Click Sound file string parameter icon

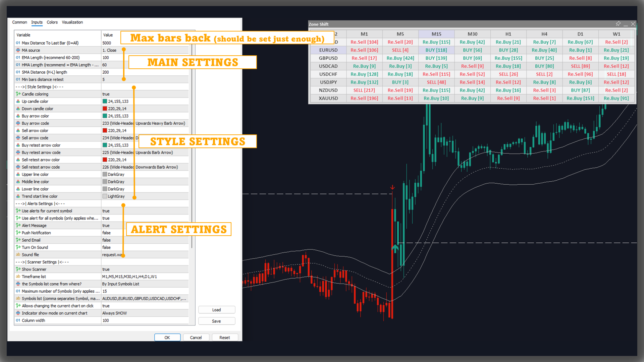point(18,255)
